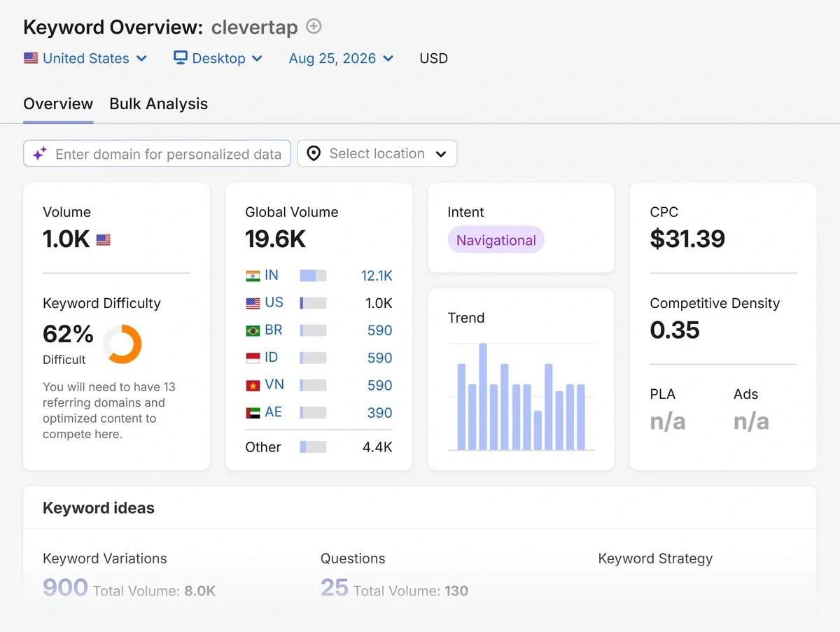This screenshot has height=632, width=840.
Task: Open the IN country link
Action: [272, 276]
